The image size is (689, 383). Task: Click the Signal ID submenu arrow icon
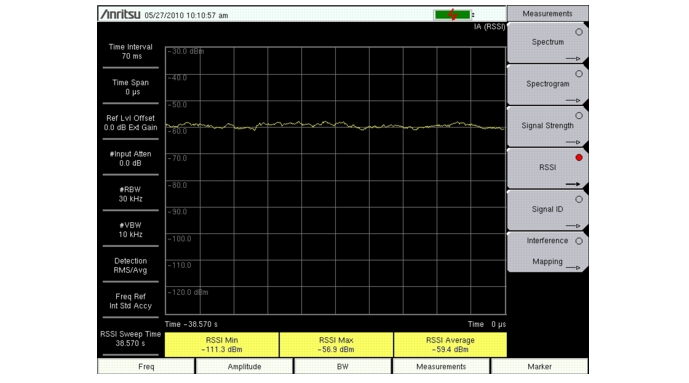573,226
